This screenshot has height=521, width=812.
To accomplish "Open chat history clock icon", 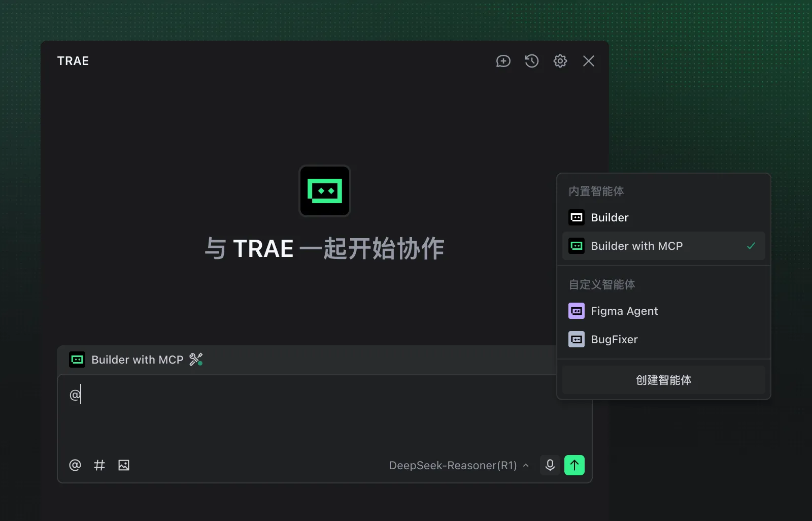I will point(531,61).
